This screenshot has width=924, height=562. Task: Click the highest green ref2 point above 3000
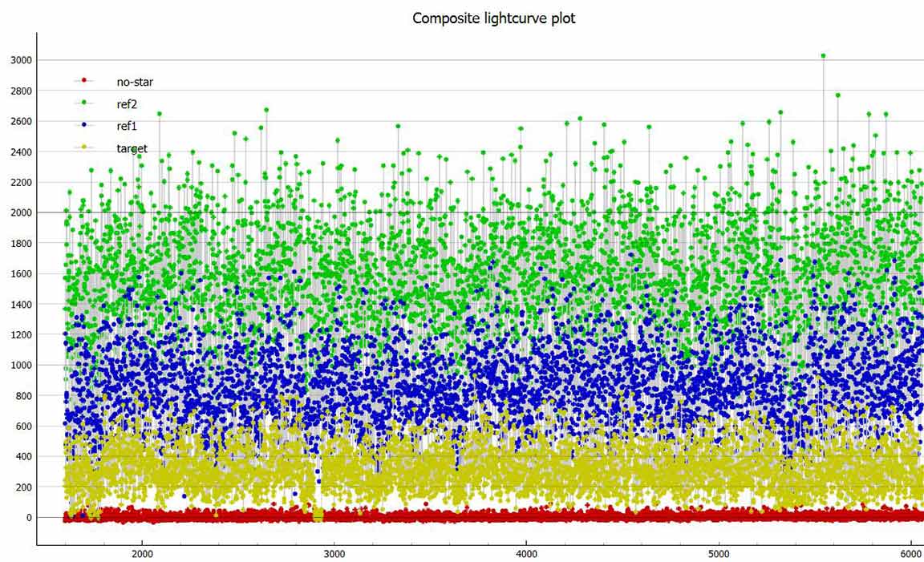coord(823,56)
